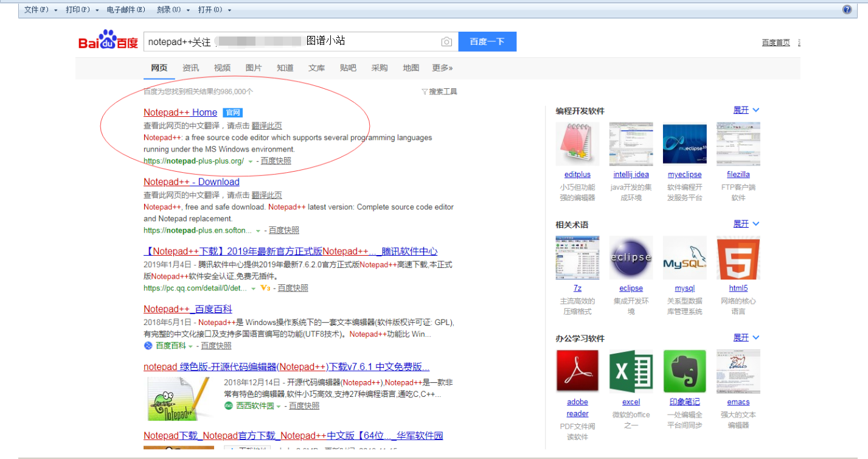This screenshot has width=868, height=459.
Task: Click the Baidu logo
Action: (x=108, y=41)
